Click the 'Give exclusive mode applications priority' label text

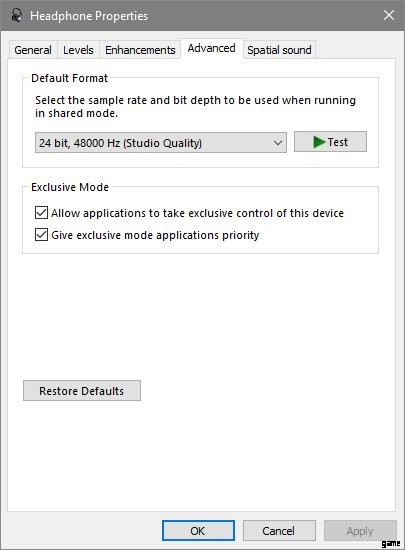pyautogui.click(x=155, y=235)
